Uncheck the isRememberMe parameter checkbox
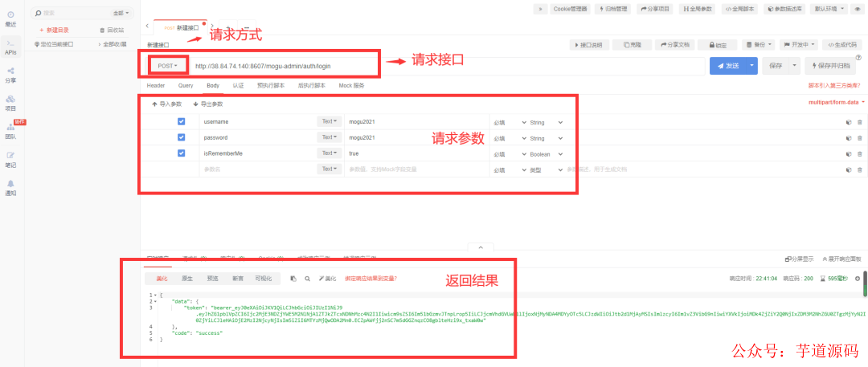Screen dimensions: 868x367 tap(181, 153)
